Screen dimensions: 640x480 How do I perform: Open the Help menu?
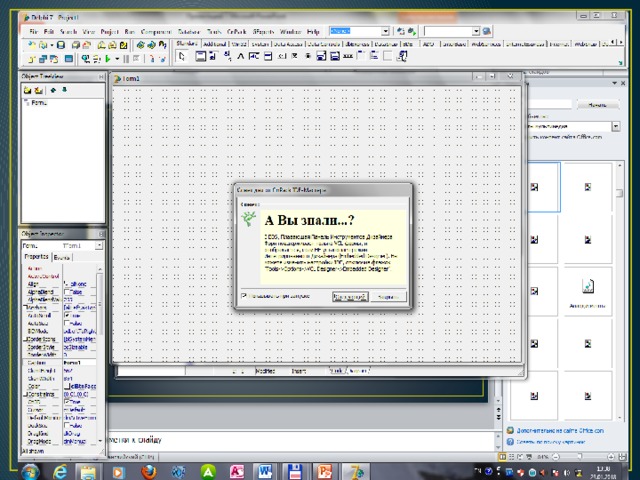(313, 31)
